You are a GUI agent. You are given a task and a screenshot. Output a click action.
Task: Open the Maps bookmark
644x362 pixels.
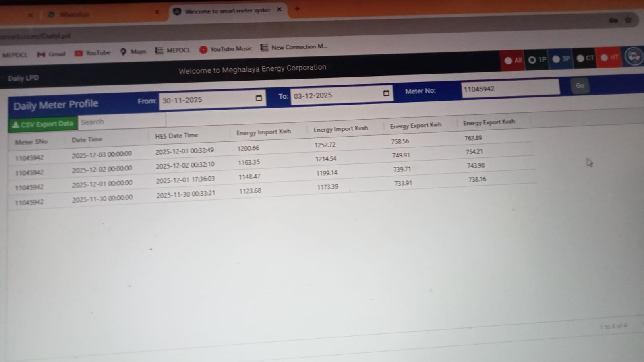[133, 52]
